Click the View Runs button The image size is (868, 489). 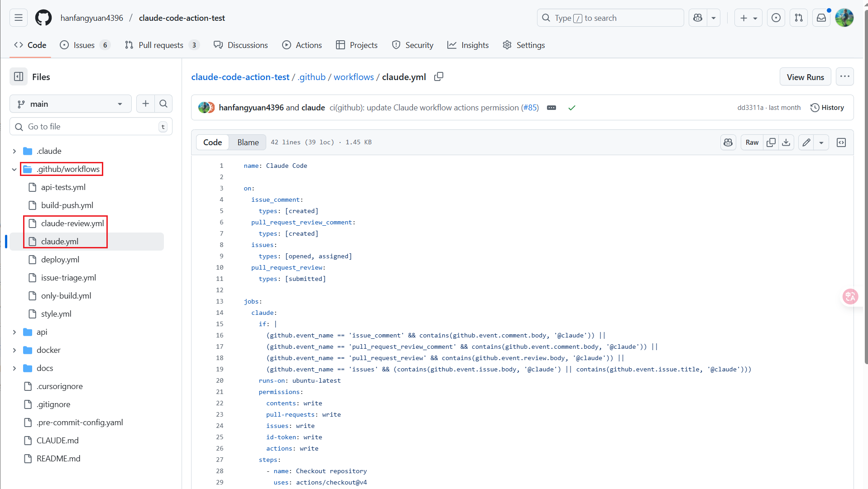tap(805, 77)
